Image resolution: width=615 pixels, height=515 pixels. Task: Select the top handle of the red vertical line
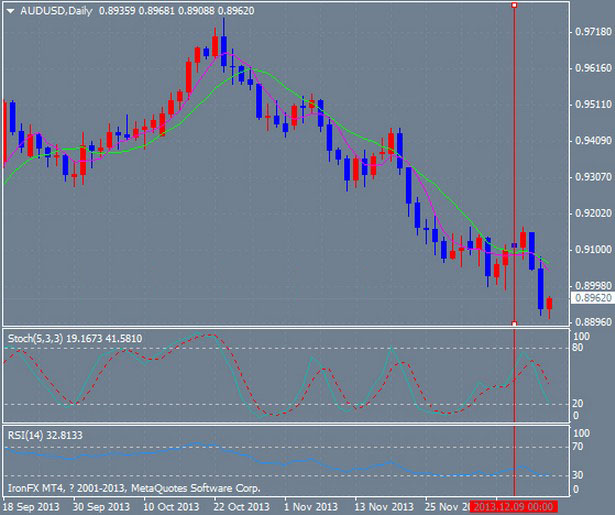[514, 5]
